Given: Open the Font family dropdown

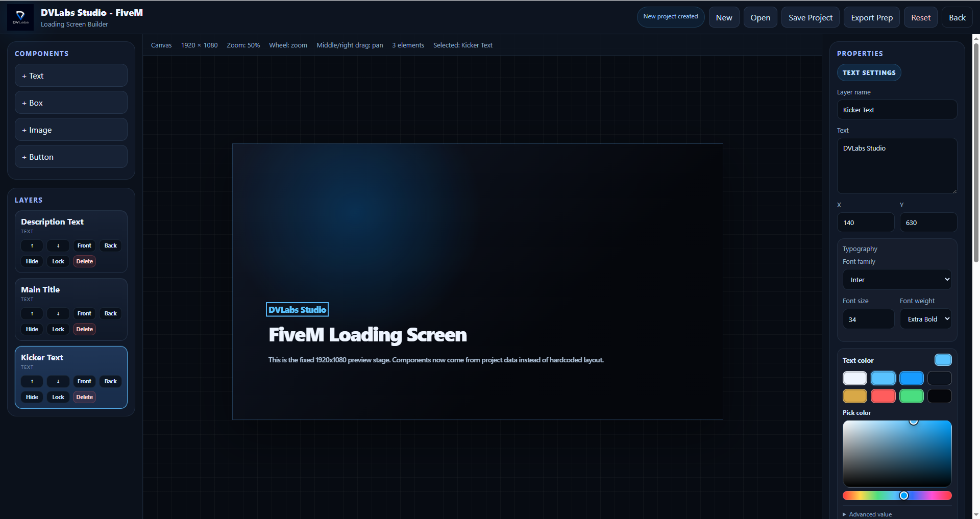Looking at the screenshot, I should click(897, 280).
